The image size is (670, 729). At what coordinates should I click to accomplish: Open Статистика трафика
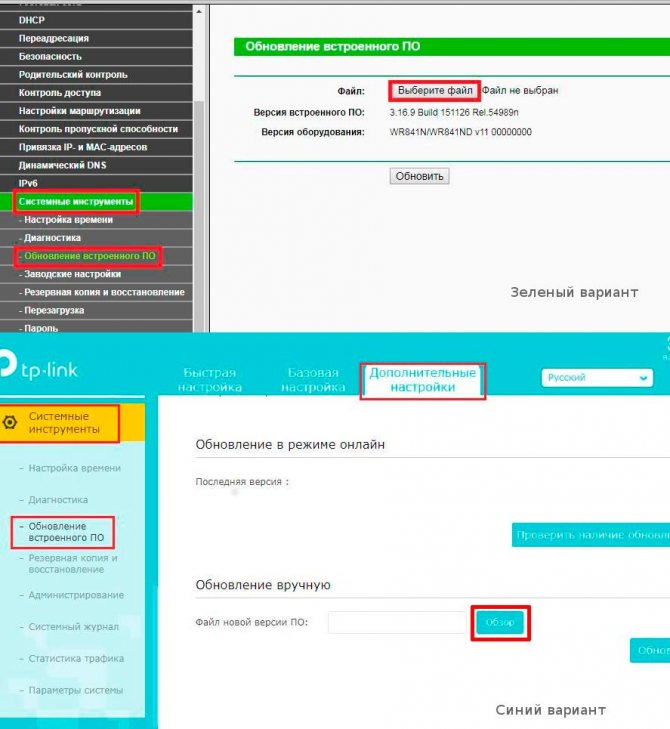point(76,658)
